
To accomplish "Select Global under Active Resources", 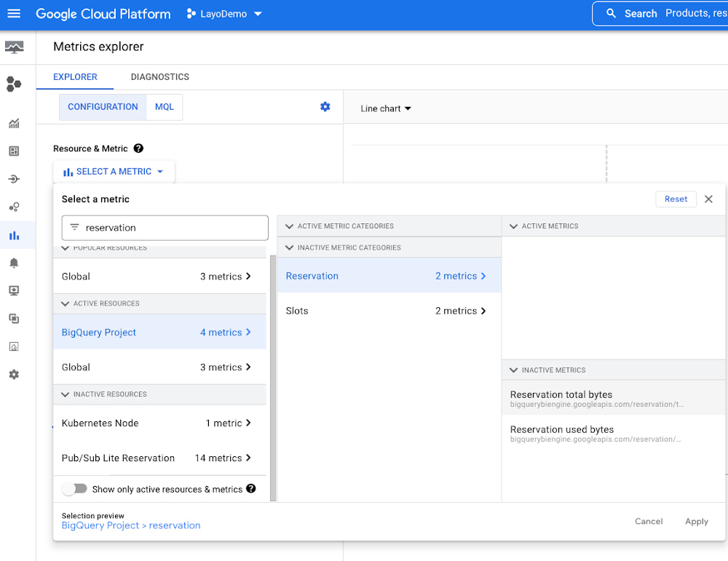I will [159, 367].
